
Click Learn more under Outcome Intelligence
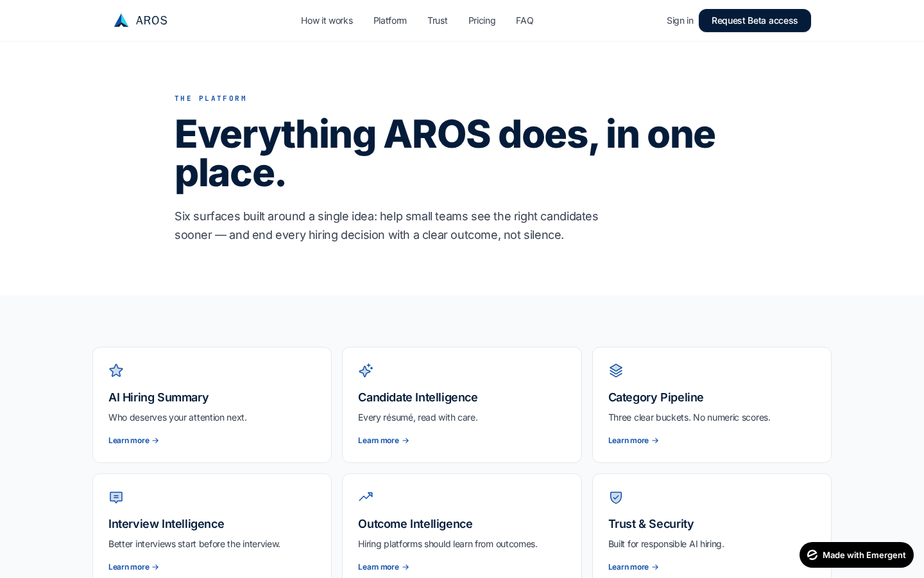(x=384, y=567)
